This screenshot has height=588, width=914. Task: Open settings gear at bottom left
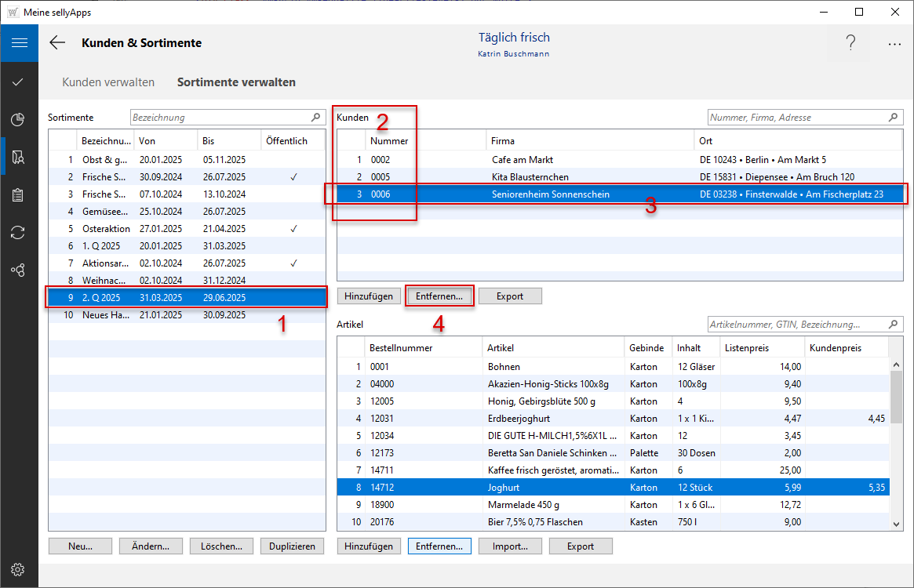click(x=19, y=569)
